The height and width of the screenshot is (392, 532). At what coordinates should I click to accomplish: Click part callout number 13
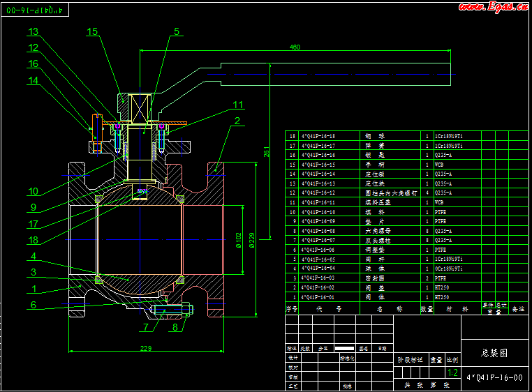[x=34, y=31]
